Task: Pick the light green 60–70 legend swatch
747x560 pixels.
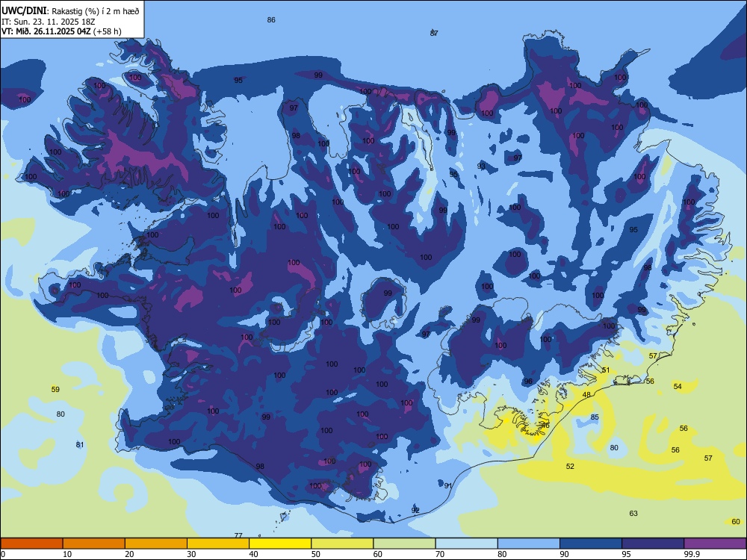Action: click(404, 544)
